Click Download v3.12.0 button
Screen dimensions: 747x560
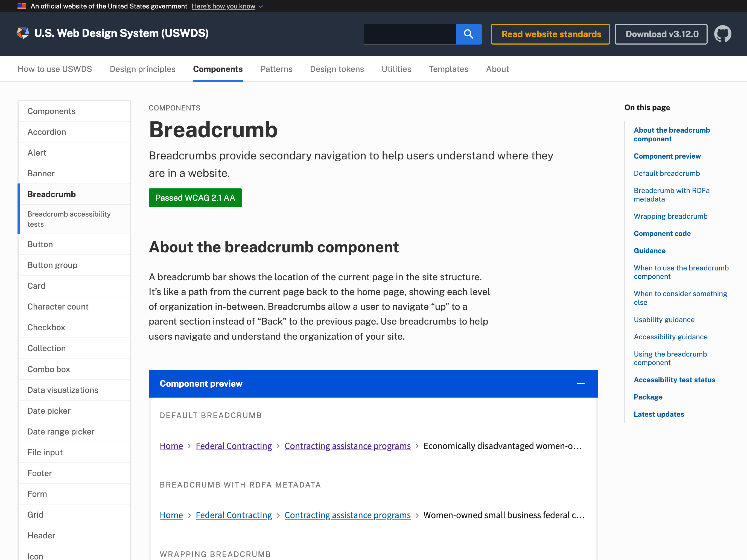(661, 34)
